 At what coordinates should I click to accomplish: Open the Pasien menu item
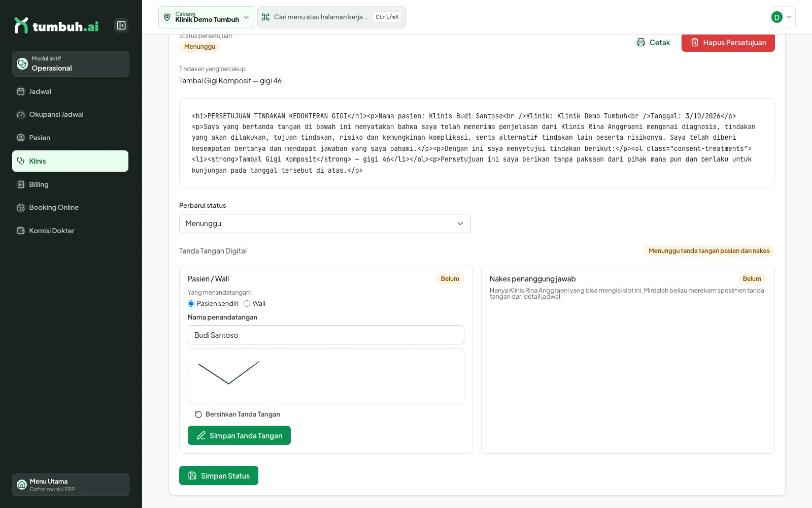[71, 138]
